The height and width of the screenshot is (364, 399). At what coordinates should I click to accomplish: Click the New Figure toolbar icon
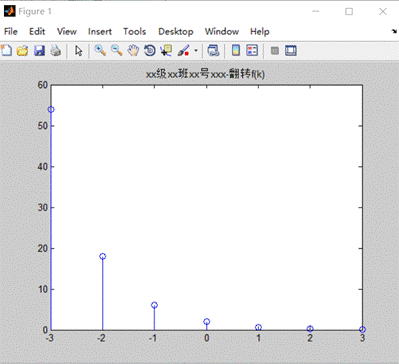pos(7,51)
